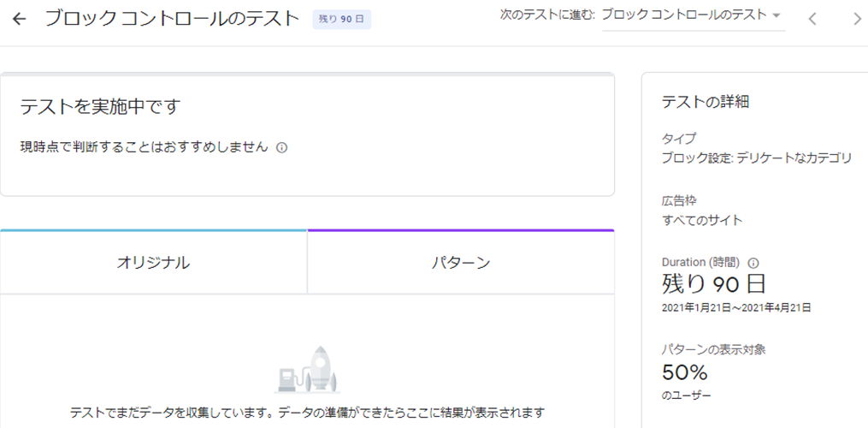This screenshot has height=428, width=868.
Task: Click the テストを実施中です heading
Action: click(101, 106)
